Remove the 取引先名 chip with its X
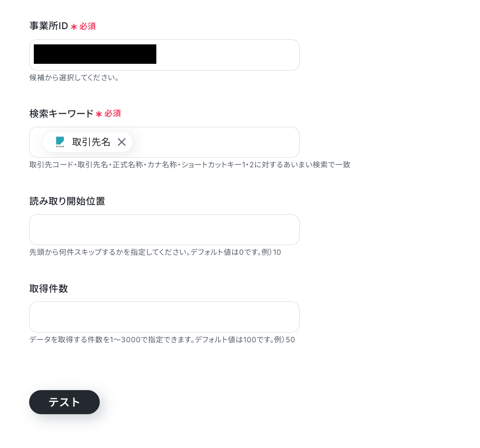This screenshot has height=448, width=480. point(122,142)
